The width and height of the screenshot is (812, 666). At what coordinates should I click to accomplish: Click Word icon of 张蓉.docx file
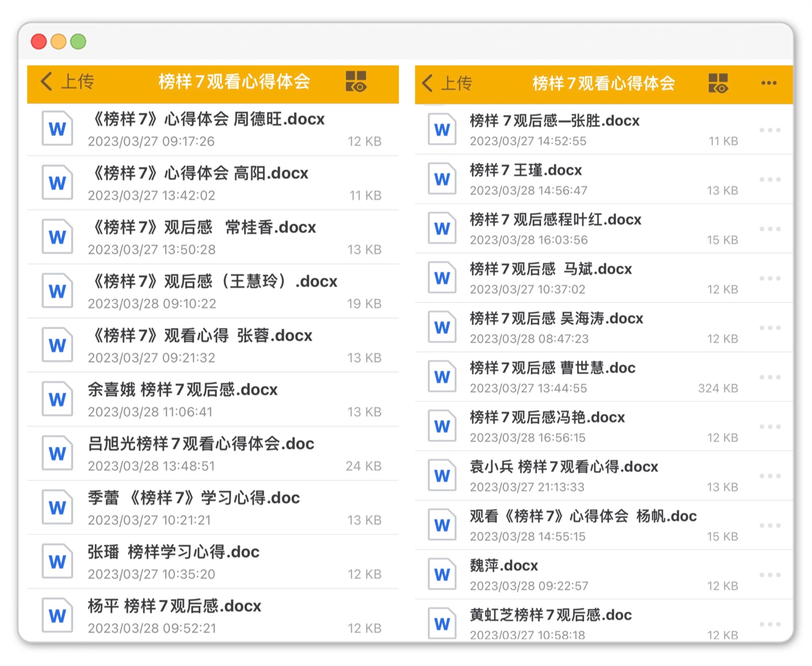pos(57,345)
